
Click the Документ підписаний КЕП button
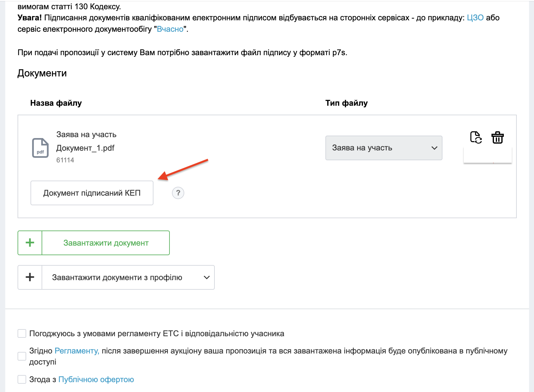(92, 193)
